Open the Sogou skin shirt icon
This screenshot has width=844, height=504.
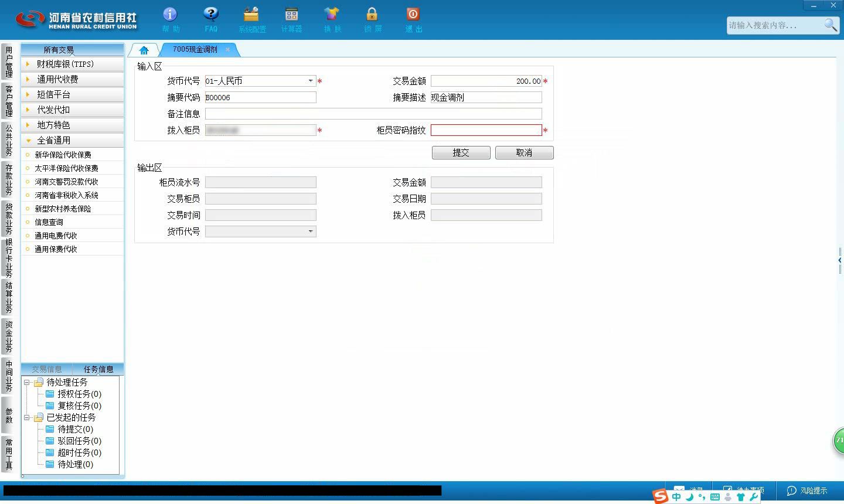pos(741,497)
